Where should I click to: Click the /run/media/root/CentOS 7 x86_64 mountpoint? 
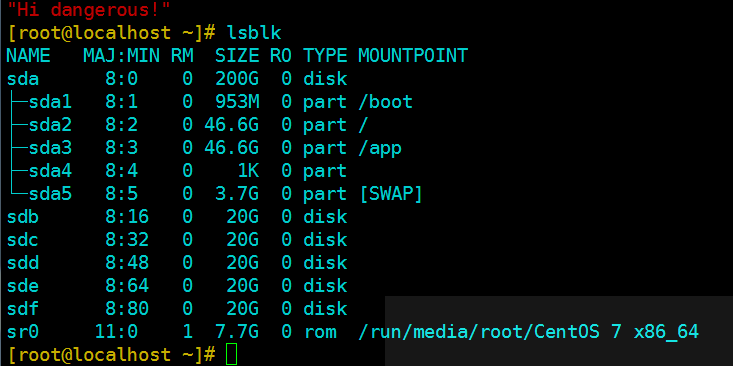click(x=529, y=332)
